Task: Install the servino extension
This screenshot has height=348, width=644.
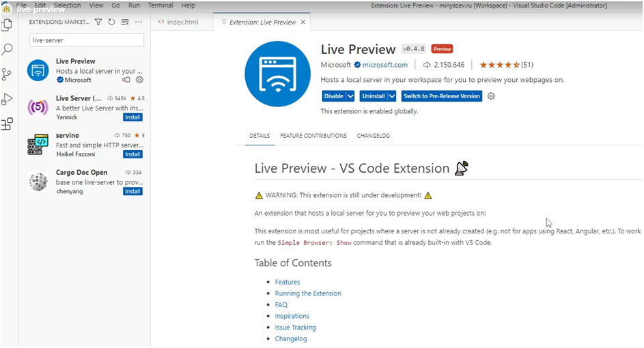Action: (132, 154)
